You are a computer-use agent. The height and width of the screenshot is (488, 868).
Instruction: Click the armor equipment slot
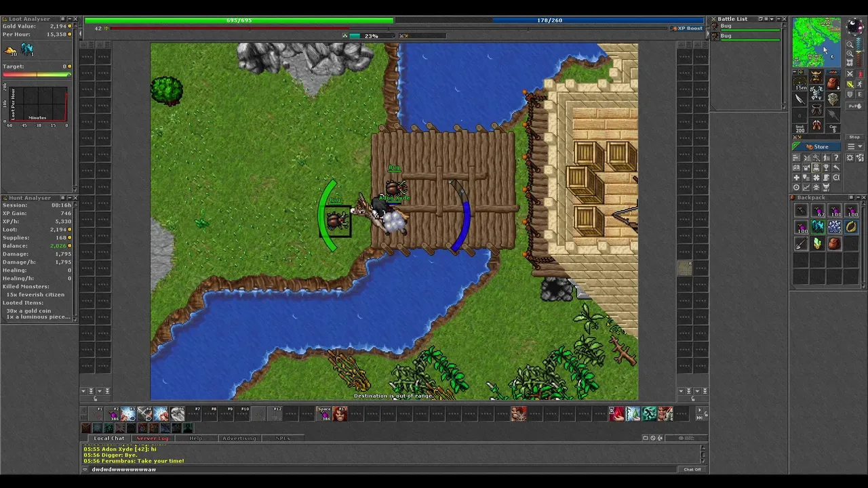pyautogui.click(x=817, y=93)
